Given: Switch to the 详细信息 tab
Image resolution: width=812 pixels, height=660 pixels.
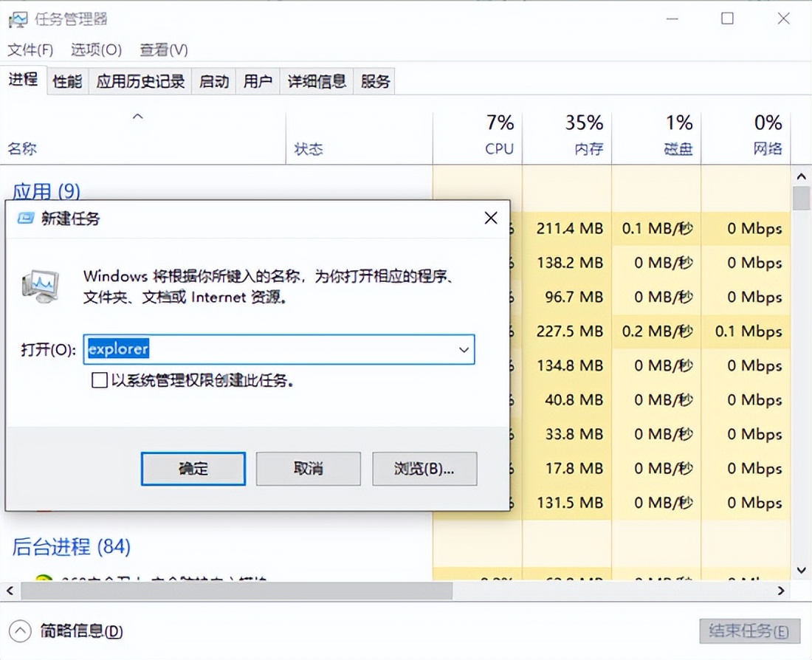Looking at the screenshot, I should pyautogui.click(x=317, y=81).
